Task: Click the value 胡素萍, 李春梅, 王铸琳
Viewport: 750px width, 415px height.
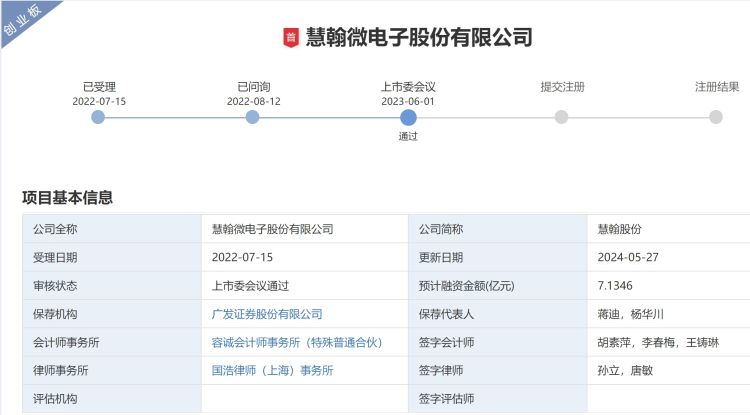Action: pos(658,342)
